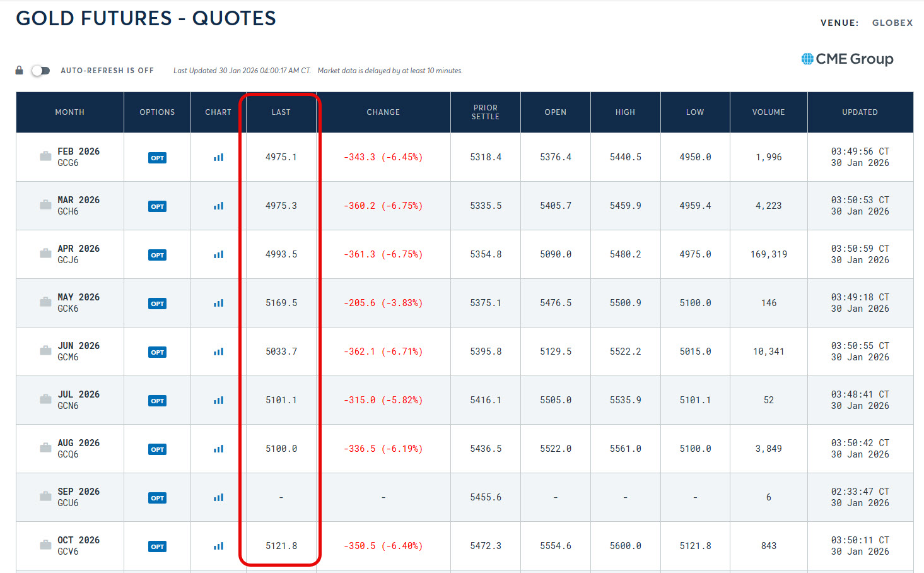This screenshot has width=924, height=573.
Task: Toggle the auto-refresh switch on
Action: 40,71
